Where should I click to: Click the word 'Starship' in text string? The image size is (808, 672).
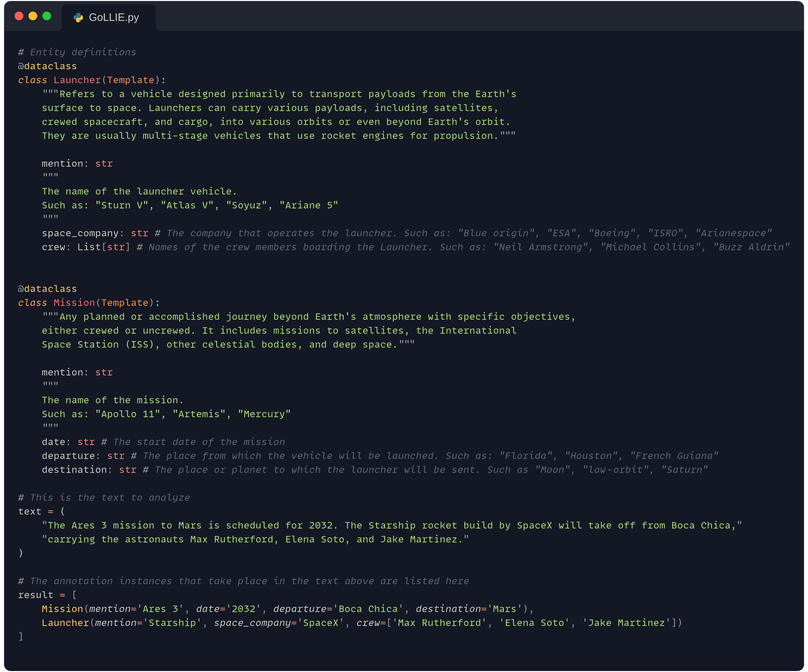[x=392, y=525]
